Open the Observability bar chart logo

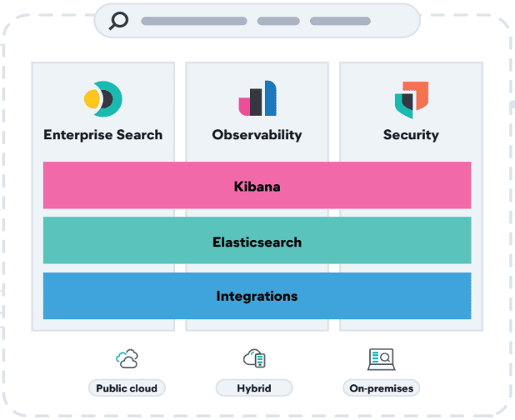257,99
